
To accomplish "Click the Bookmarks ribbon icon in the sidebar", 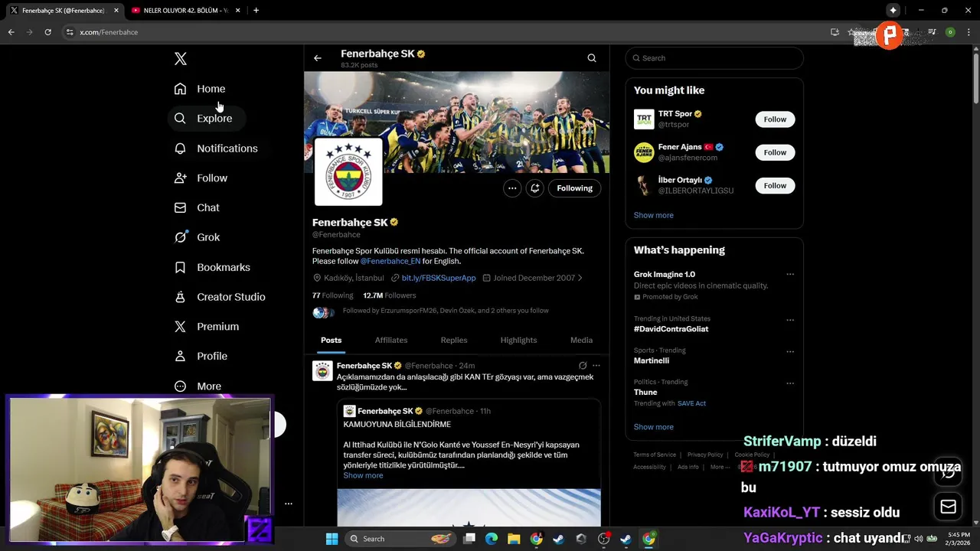I will pyautogui.click(x=180, y=267).
